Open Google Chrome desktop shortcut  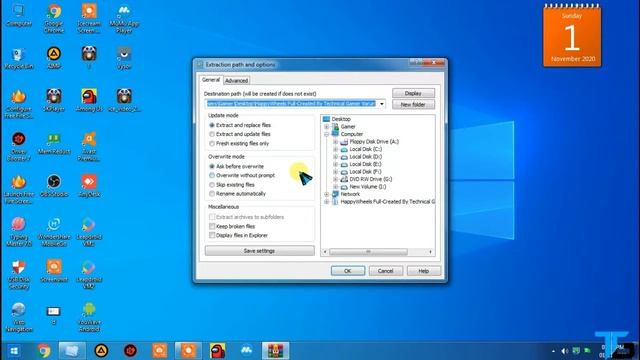(x=54, y=18)
